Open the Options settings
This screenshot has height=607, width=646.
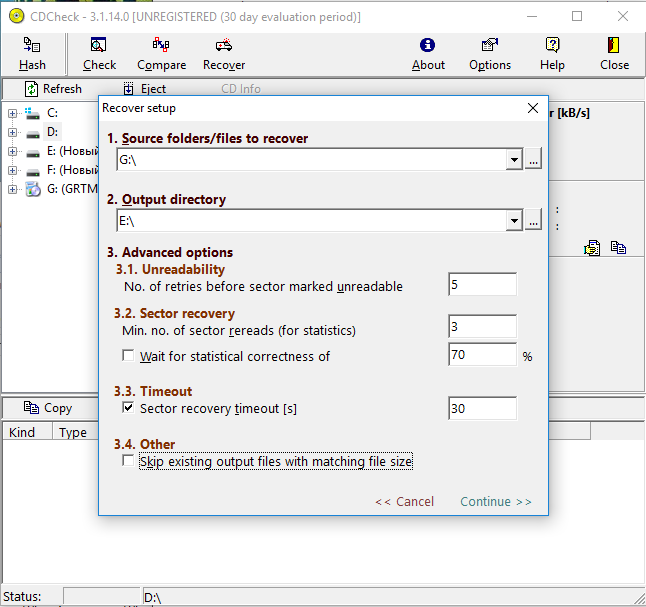(x=490, y=54)
